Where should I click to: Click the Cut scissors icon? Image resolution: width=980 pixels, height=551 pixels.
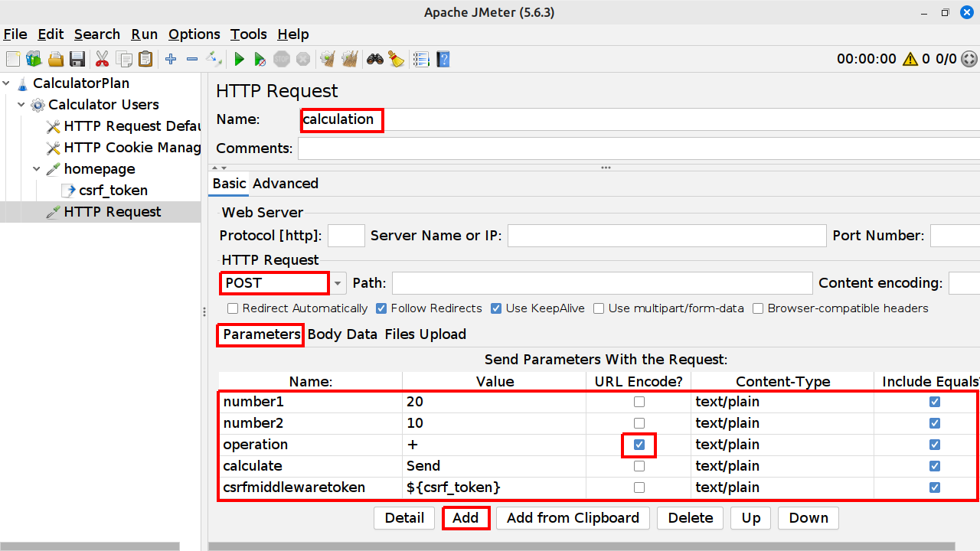(x=102, y=59)
